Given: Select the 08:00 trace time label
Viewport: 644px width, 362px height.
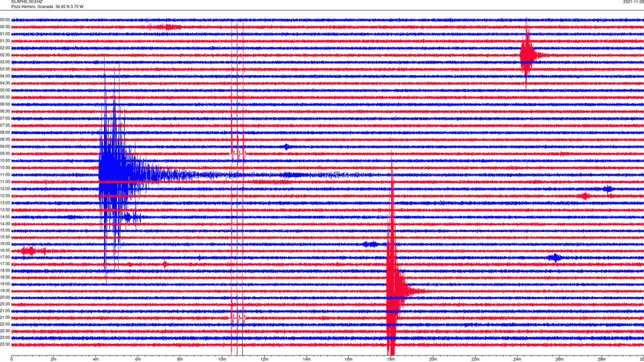Looking at the screenshot, I should tap(5, 133).
